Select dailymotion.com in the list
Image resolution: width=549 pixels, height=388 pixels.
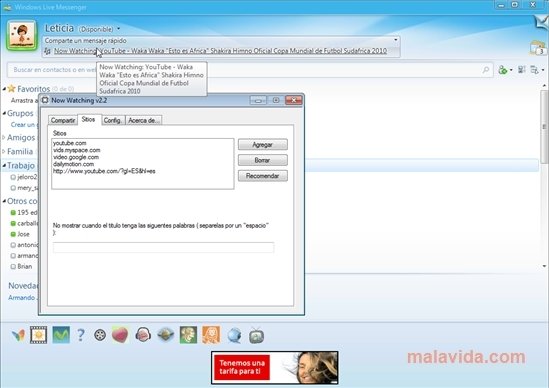[74, 164]
